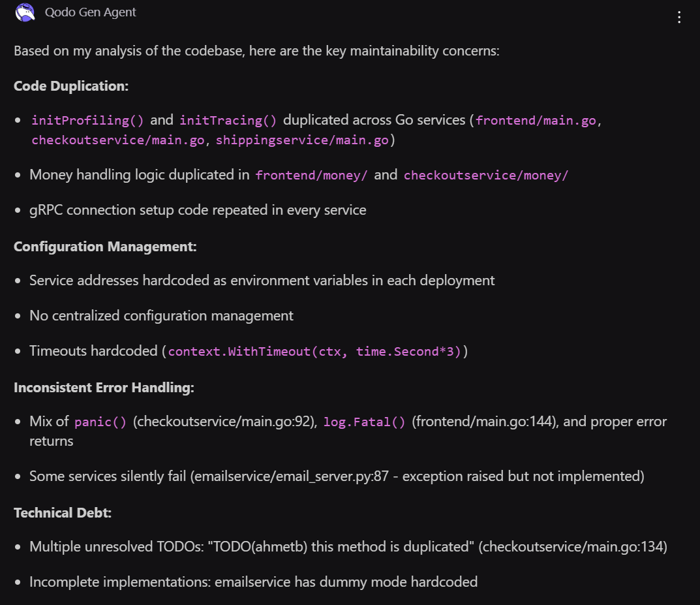700x605 pixels.
Task: Select the Technical Debt heading
Action: (x=61, y=512)
